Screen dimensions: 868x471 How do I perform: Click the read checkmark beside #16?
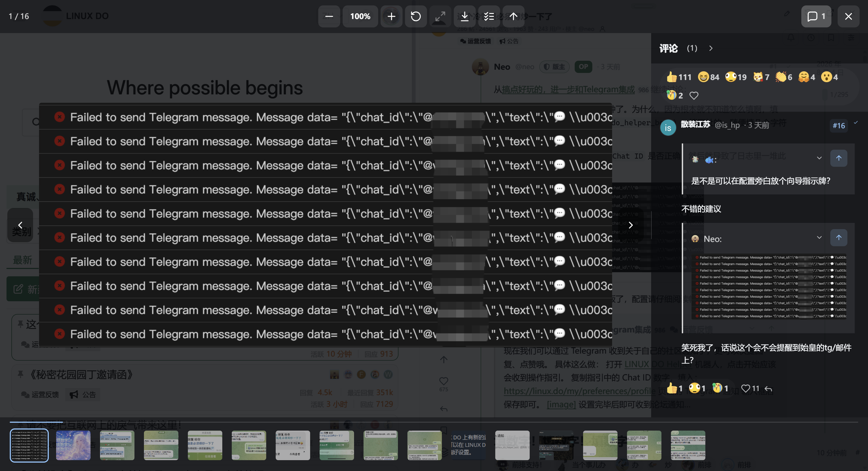coord(856,122)
